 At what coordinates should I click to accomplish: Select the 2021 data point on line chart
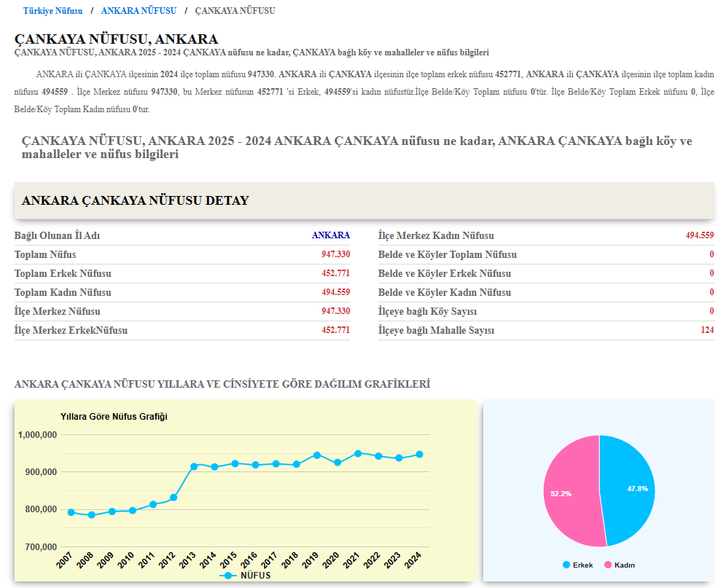[358, 453]
